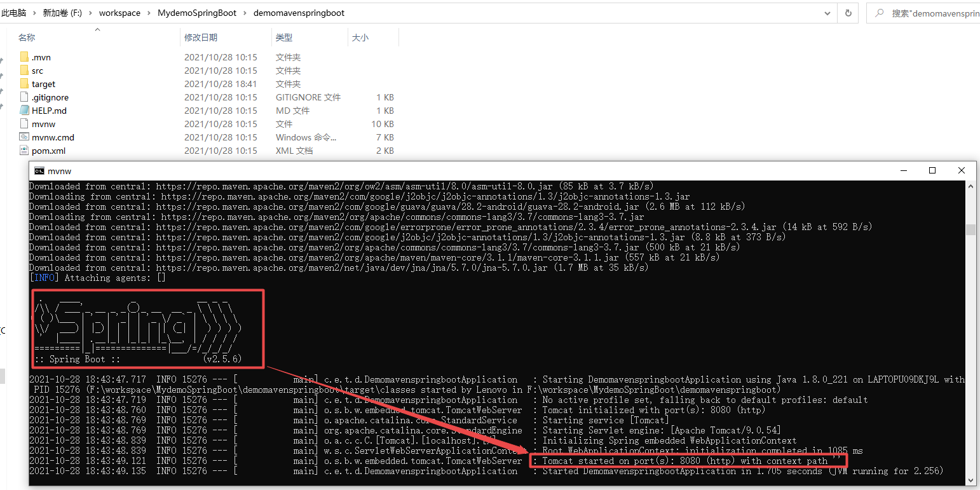Click the mvnw icon on the console title bar
This screenshot has height=490, width=980.
click(41, 170)
